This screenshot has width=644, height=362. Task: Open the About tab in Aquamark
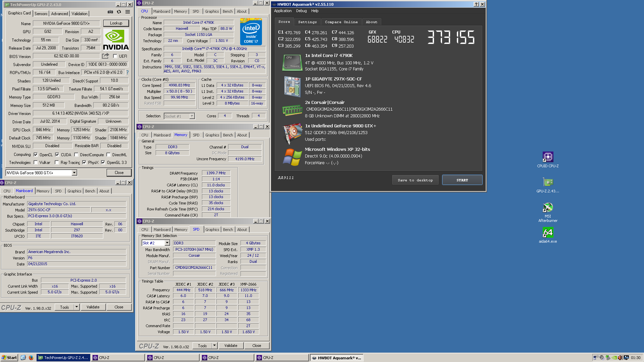[371, 22]
